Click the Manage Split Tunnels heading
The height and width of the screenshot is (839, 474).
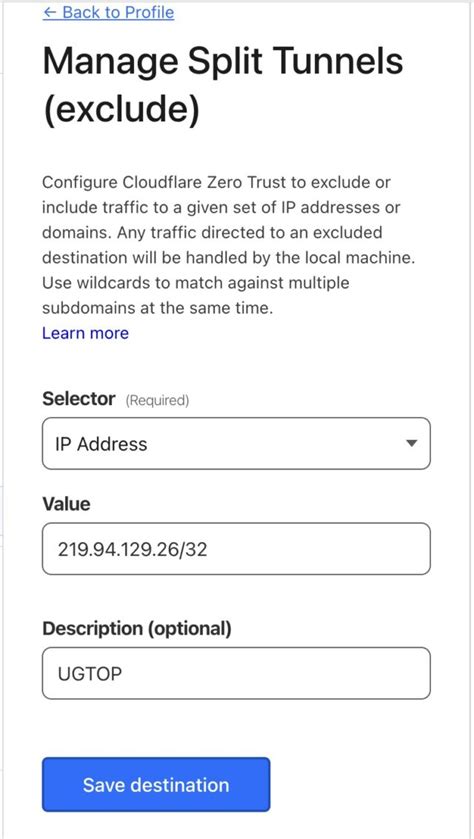[223, 60]
